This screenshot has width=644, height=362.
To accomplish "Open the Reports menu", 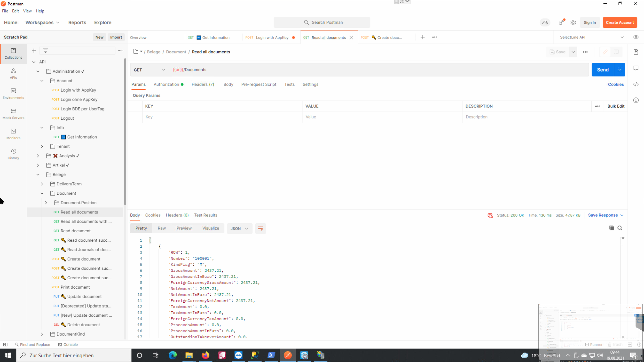I will coord(77,22).
